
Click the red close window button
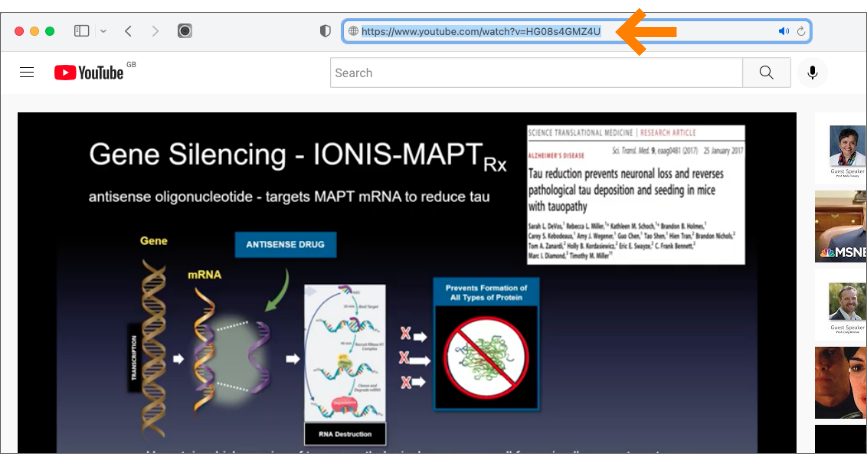tap(19, 31)
